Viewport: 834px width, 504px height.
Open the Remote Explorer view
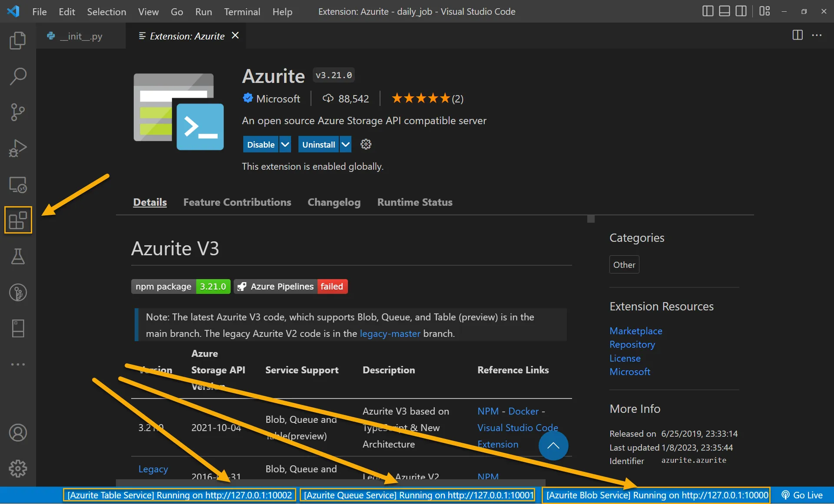[x=18, y=184]
